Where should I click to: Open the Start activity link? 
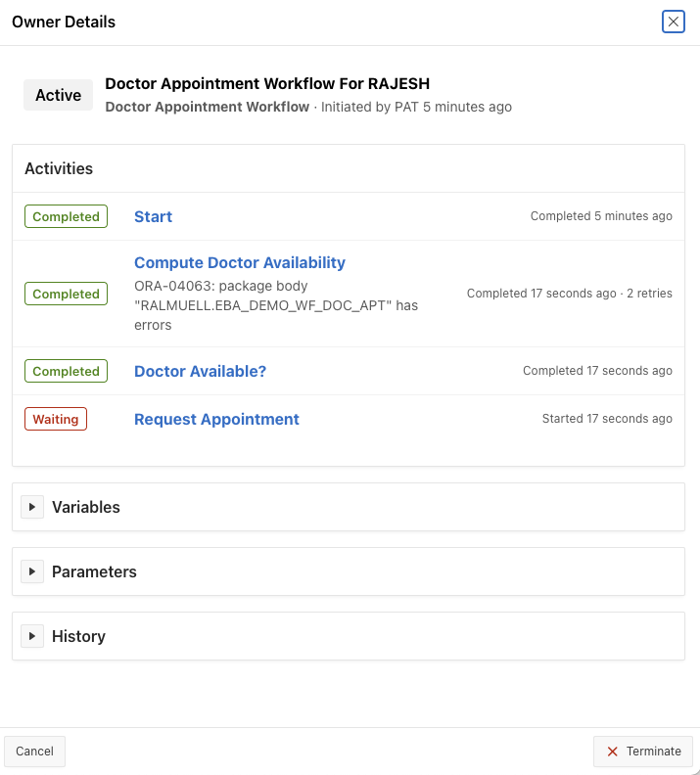(x=153, y=216)
